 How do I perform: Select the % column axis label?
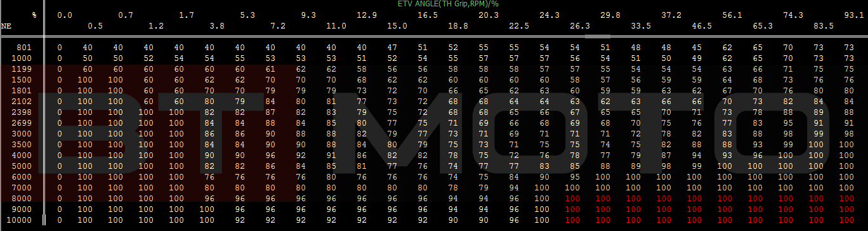34,15
